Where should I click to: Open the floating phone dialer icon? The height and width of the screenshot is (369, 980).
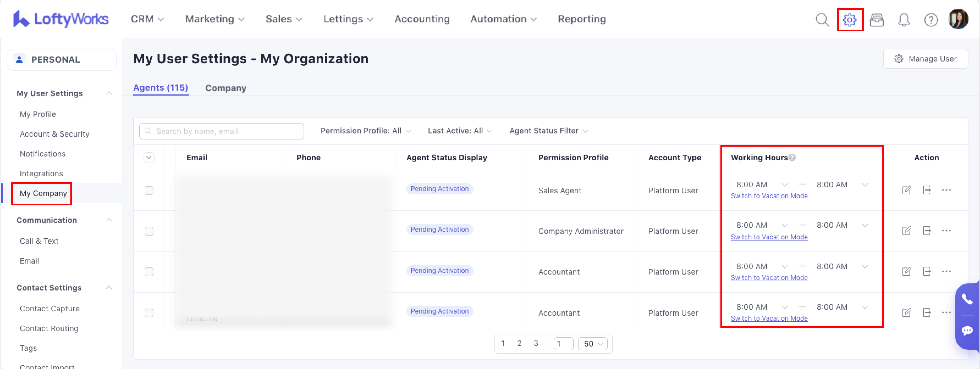[x=967, y=299]
